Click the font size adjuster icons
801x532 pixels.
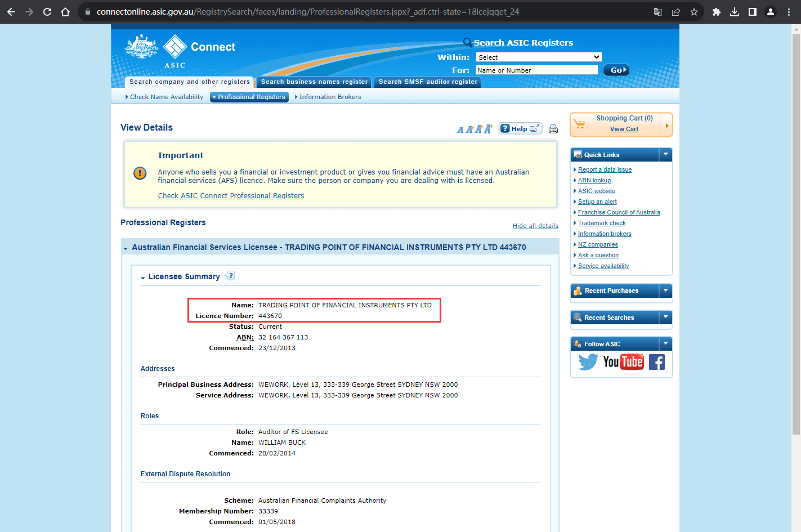click(x=475, y=129)
